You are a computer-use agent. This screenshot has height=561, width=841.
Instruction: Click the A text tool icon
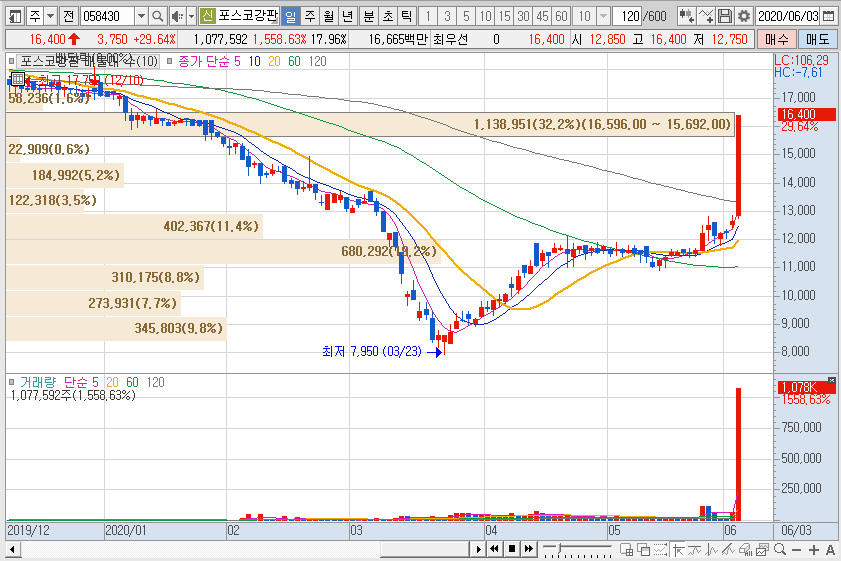pyautogui.click(x=830, y=550)
